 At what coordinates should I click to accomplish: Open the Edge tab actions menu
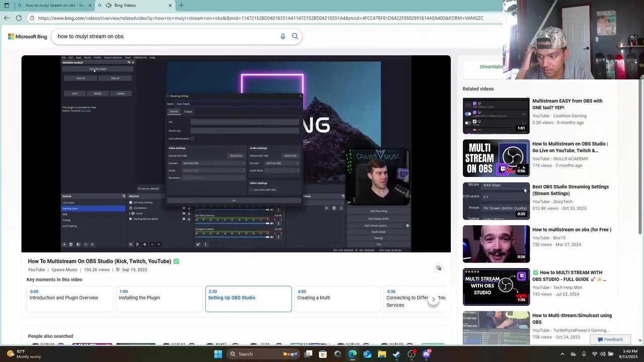point(6,6)
